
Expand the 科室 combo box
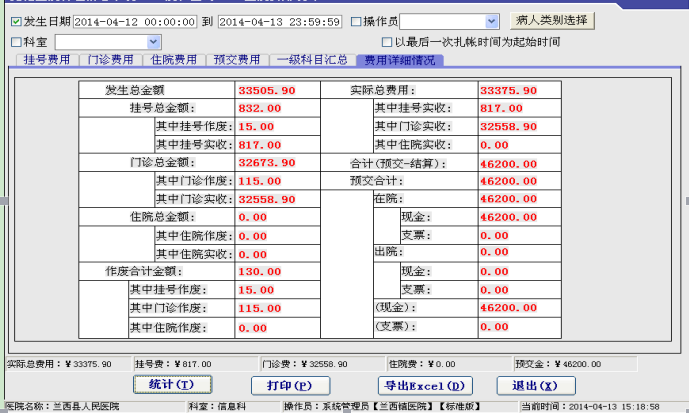tap(153, 42)
